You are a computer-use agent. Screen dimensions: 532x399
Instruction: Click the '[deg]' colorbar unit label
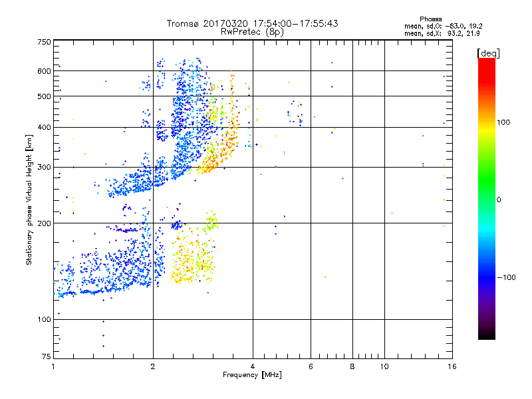pos(488,53)
